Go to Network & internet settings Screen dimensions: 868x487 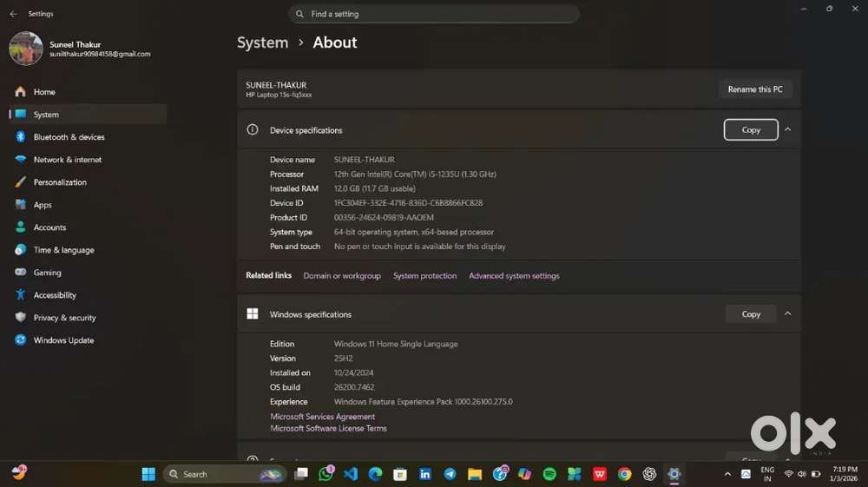pos(67,160)
